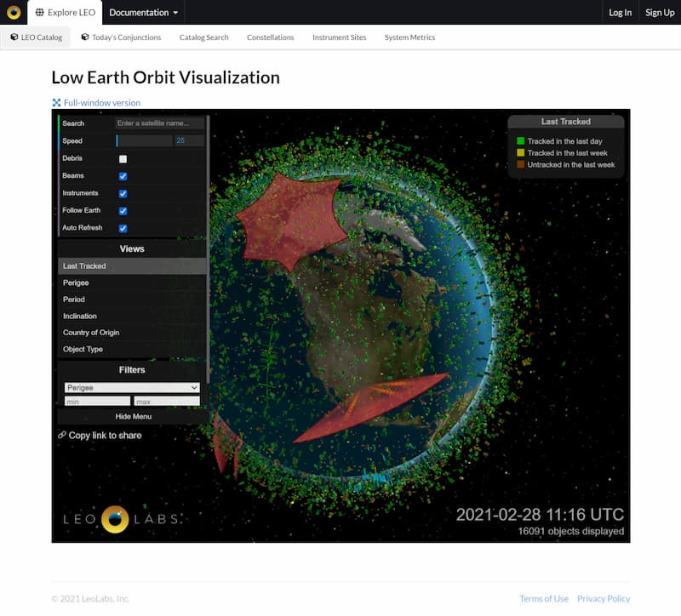The height and width of the screenshot is (616, 681).
Task: Switch to LEO Catalog tab
Action: click(36, 37)
